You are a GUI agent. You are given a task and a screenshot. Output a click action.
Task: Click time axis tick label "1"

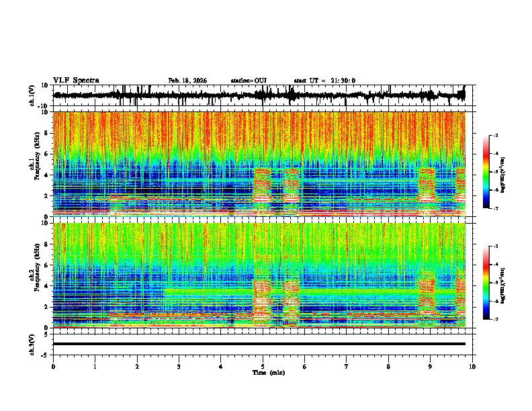pos(95,367)
